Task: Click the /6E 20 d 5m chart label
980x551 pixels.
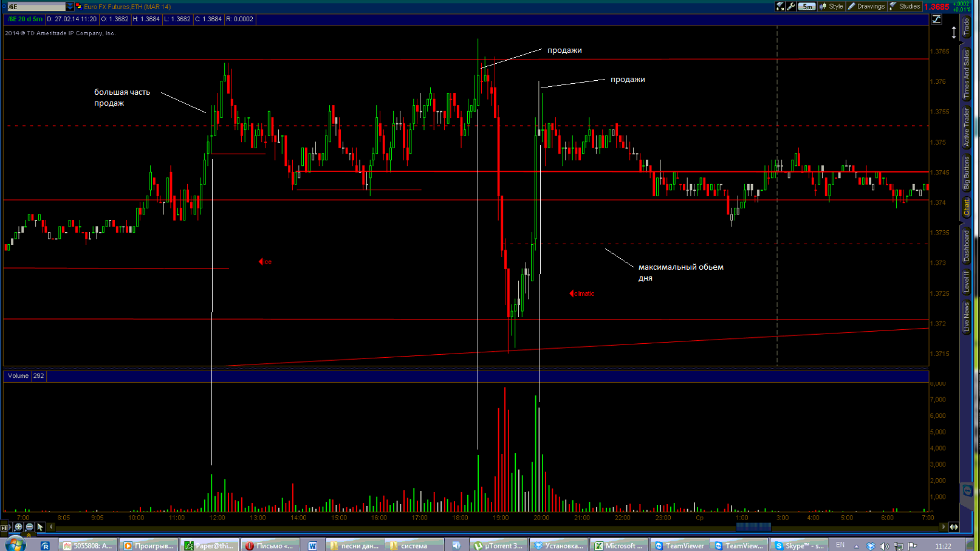Action: [25, 19]
